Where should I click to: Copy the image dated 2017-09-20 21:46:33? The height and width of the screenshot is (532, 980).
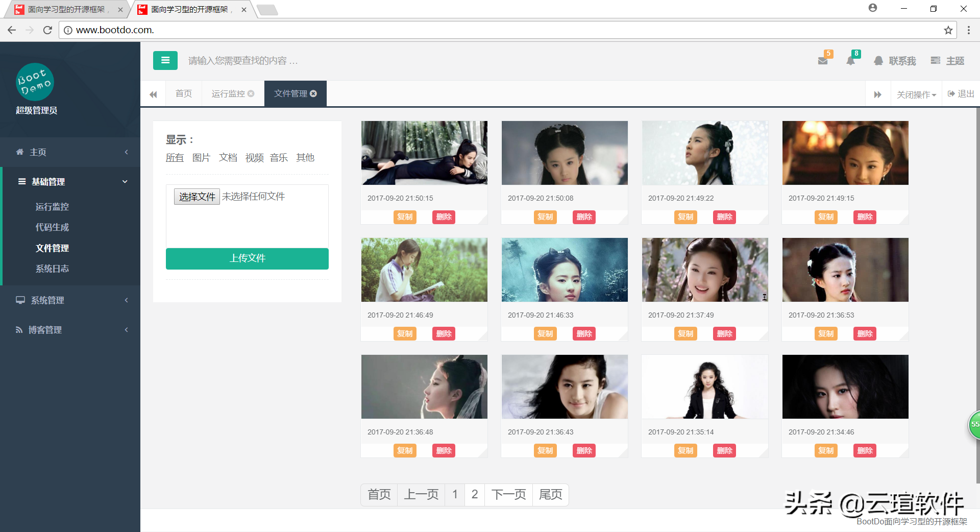pos(545,334)
